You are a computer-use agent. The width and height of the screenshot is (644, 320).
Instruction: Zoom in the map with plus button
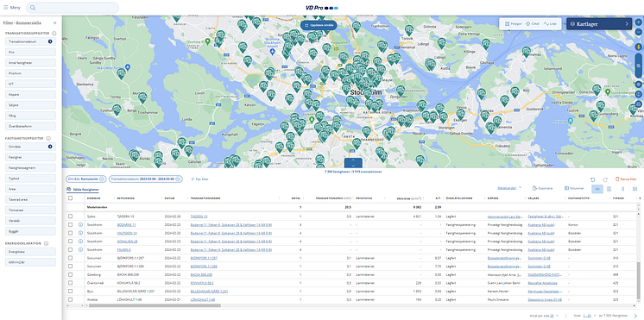(638, 22)
